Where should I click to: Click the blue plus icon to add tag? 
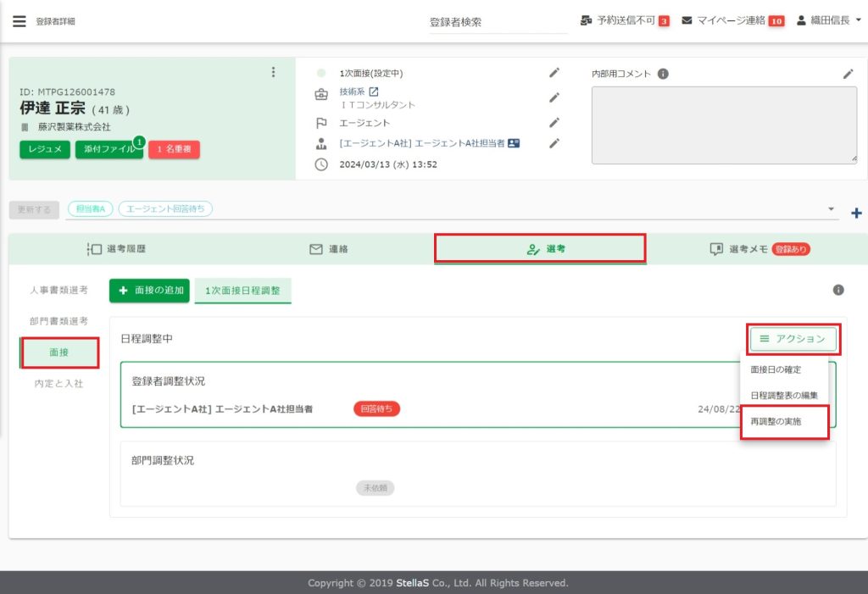click(855, 213)
